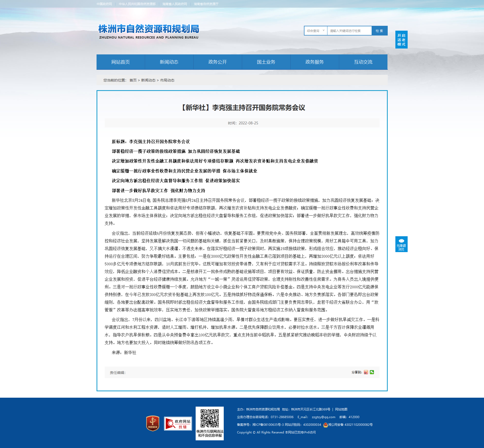Open the 无障碍浏览 accessibility eye button
This screenshot has height=448, width=484.
click(x=402, y=244)
